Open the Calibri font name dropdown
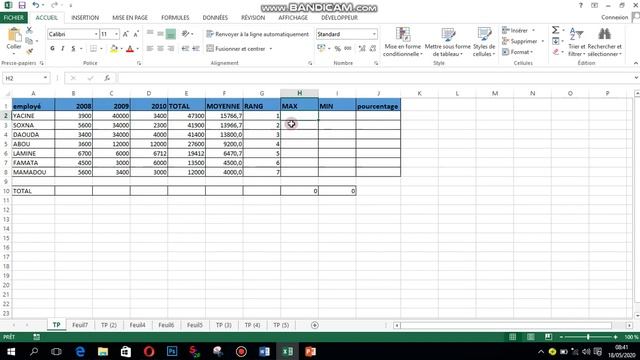Screen dimensions: 640x360 click(x=96, y=34)
